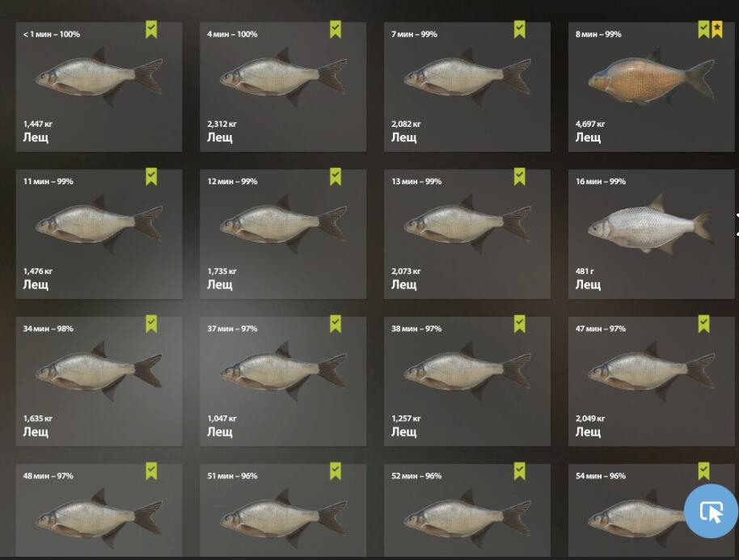Open the 13 мин – 99% catch card
Image resolution: width=739 pixels, height=560 pixels.
[467, 234]
